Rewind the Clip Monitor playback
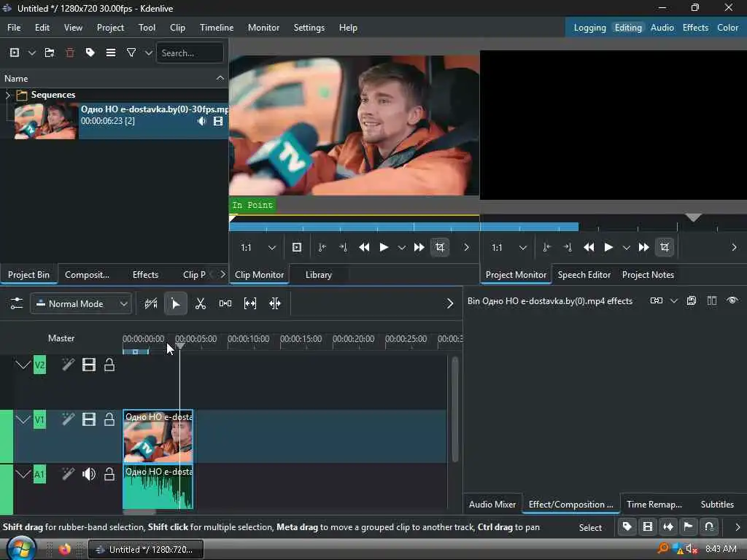 364,248
